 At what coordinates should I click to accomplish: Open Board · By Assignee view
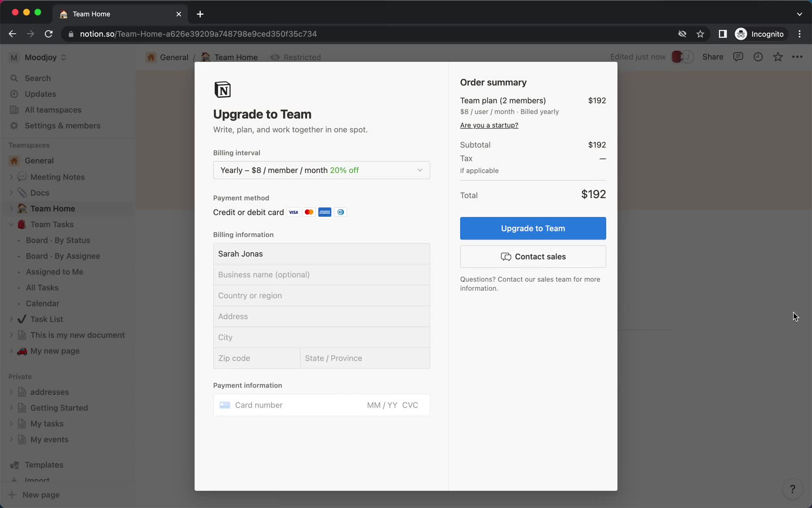point(63,256)
